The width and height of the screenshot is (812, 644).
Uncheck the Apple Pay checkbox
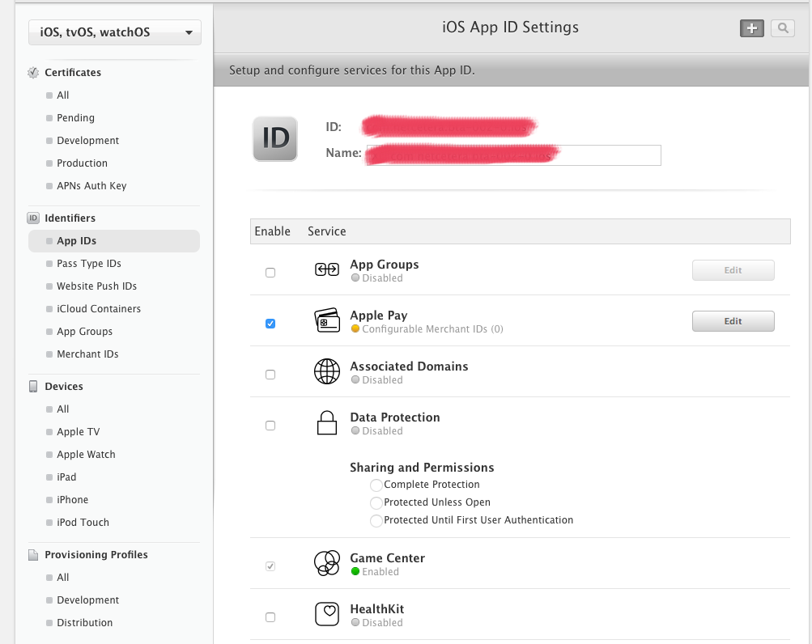(x=270, y=324)
